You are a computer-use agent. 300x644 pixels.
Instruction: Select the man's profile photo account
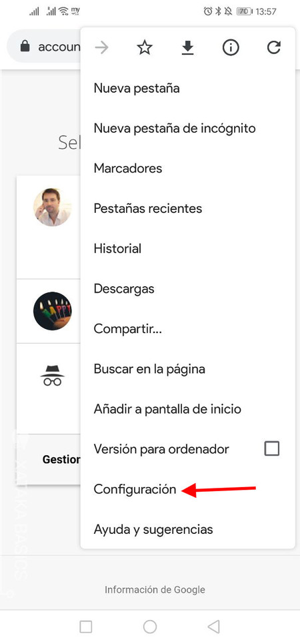(x=52, y=207)
